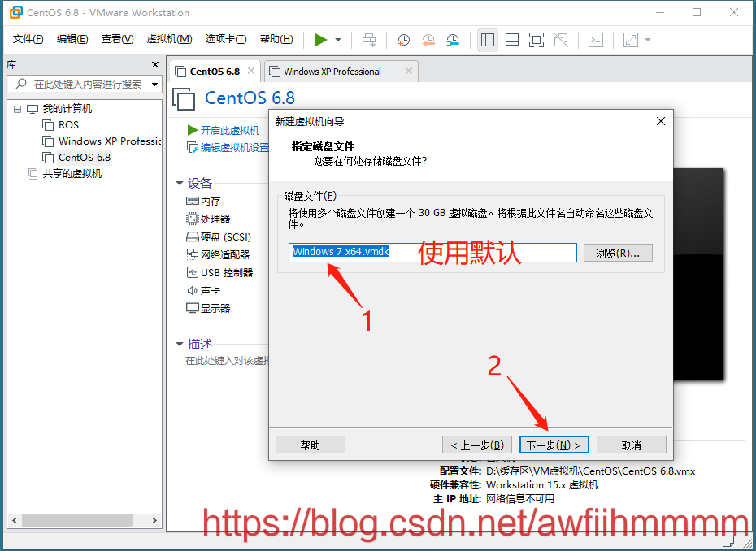
Task: Open the 查看(V) menu
Action: point(117,39)
